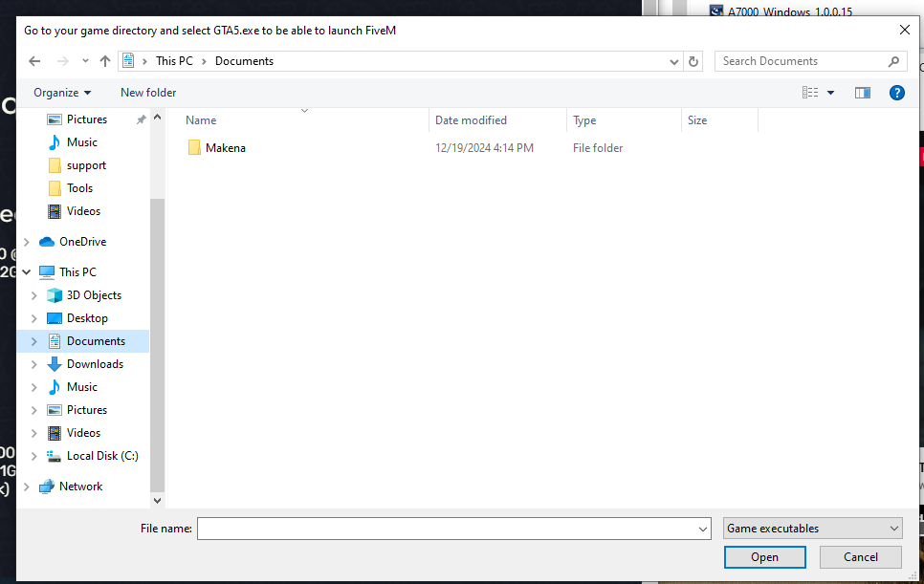Open the Tools folder in sidebar
Image resolution: width=924 pixels, height=584 pixels.
pyautogui.click(x=79, y=188)
